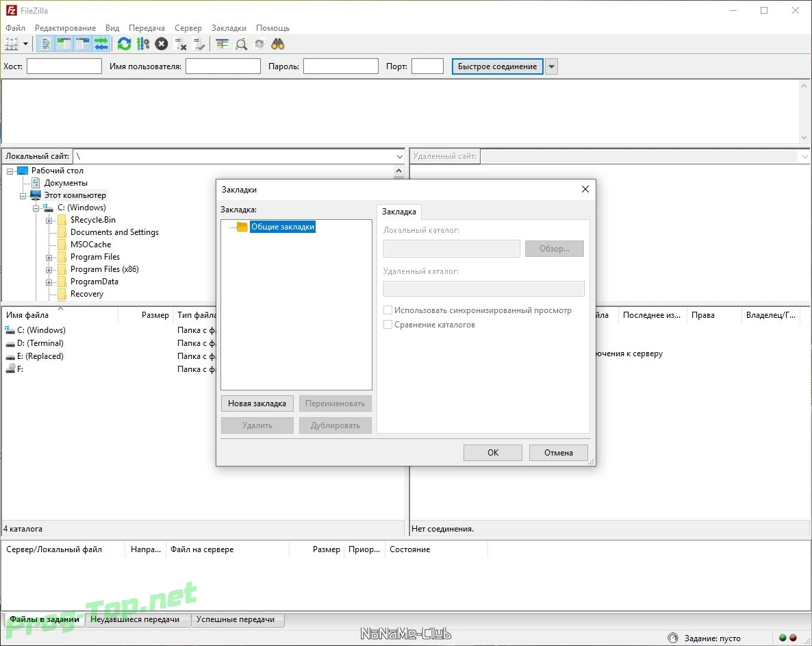Toggle remote directory tree icon
The image size is (812, 646).
[83, 45]
